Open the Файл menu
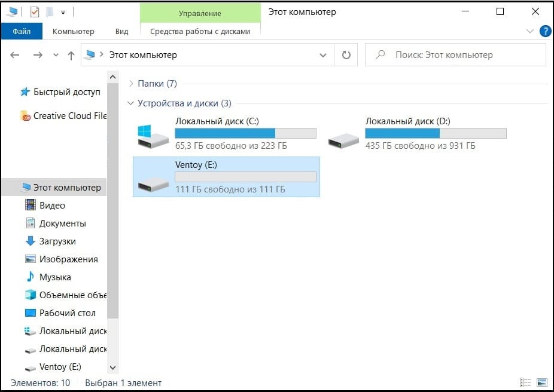Viewport: 554px width, 392px height. [22, 32]
